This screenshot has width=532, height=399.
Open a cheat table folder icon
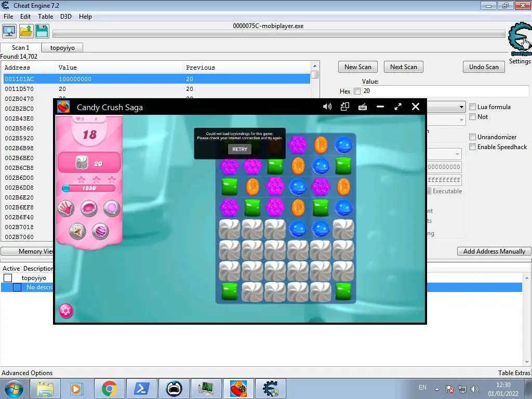point(26,31)
